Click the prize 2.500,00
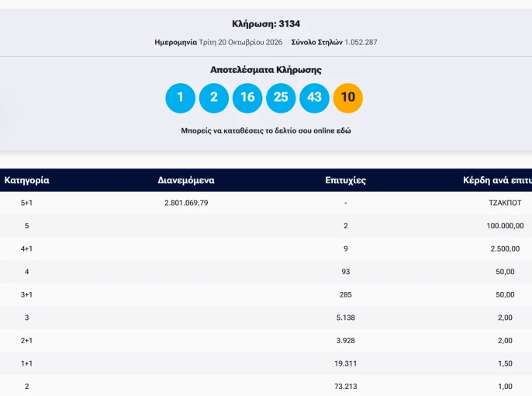 tap(505, 248)
